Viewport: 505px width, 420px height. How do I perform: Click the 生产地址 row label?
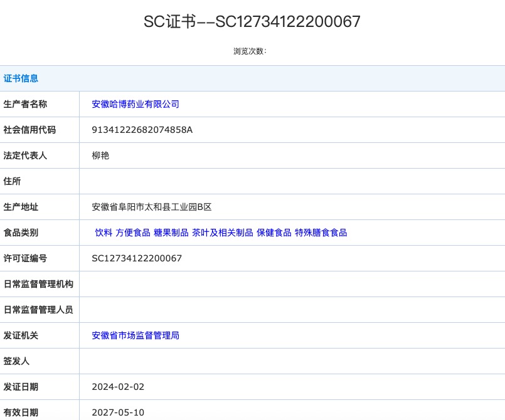click(21, 207)
